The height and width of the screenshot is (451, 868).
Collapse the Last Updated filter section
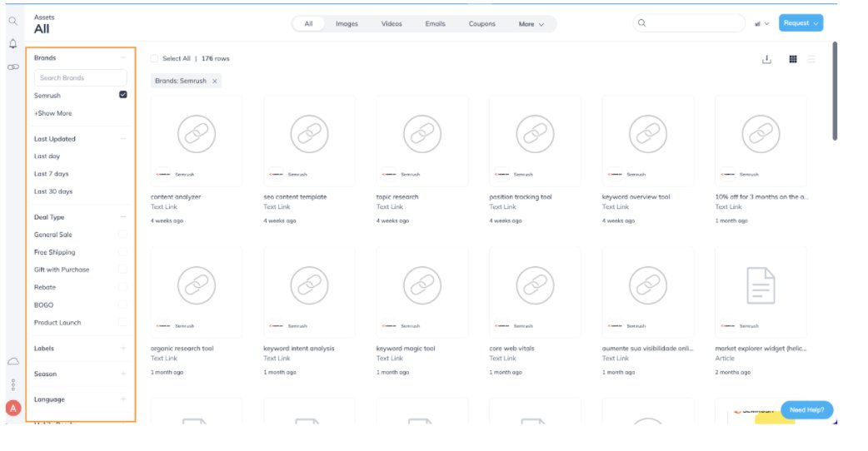(123, 139)
